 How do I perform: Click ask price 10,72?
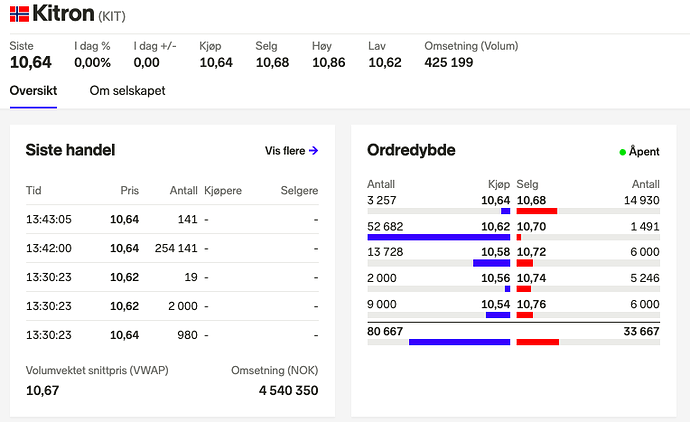point(532,252)
